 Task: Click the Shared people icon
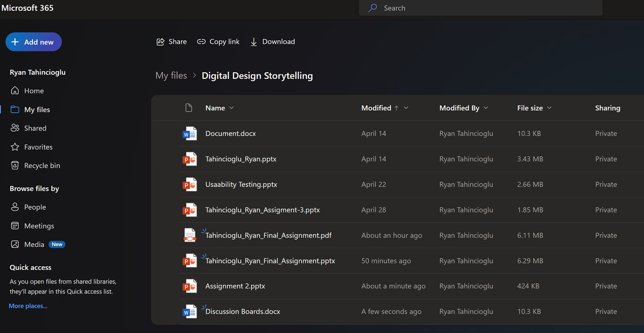click(15, 128)
